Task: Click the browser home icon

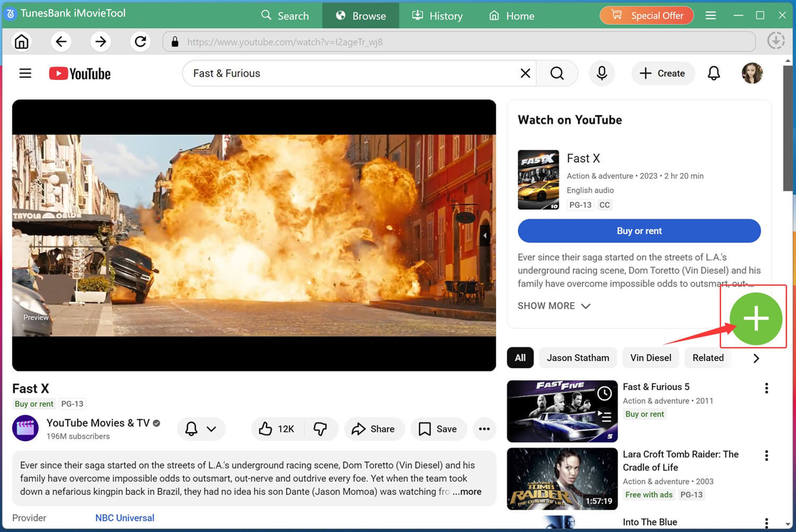Action: tap(21, 41)
